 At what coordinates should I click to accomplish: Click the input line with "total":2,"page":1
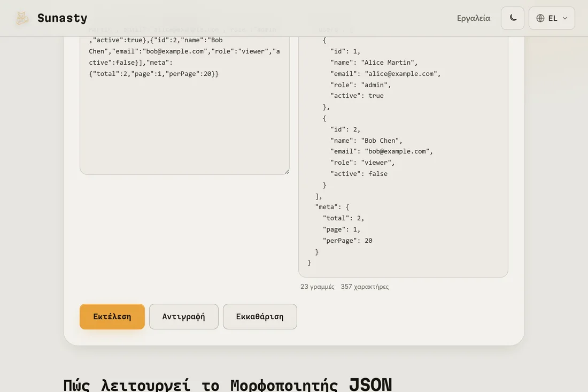point(154,73)
